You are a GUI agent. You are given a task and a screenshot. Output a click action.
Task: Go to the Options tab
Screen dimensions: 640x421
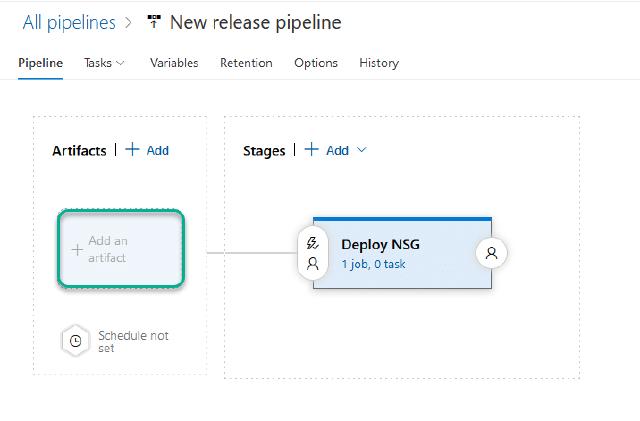316,63
